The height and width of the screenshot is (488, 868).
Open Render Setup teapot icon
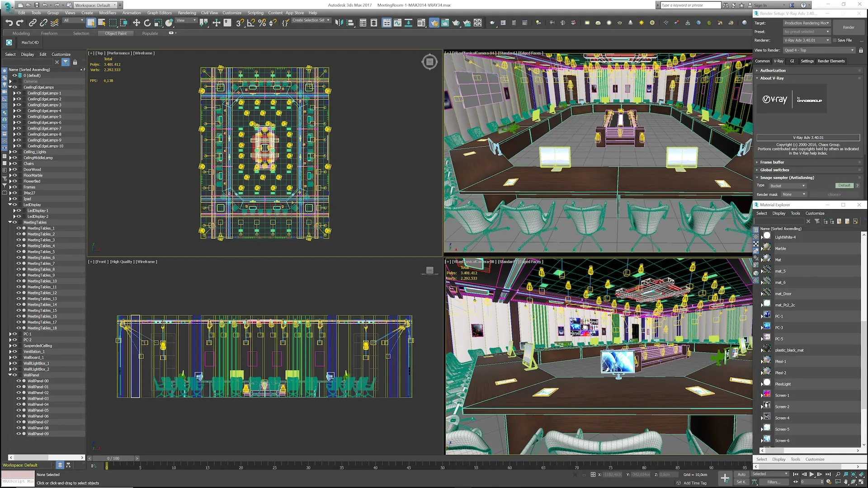pyautogui.click(x=434, y=23)
